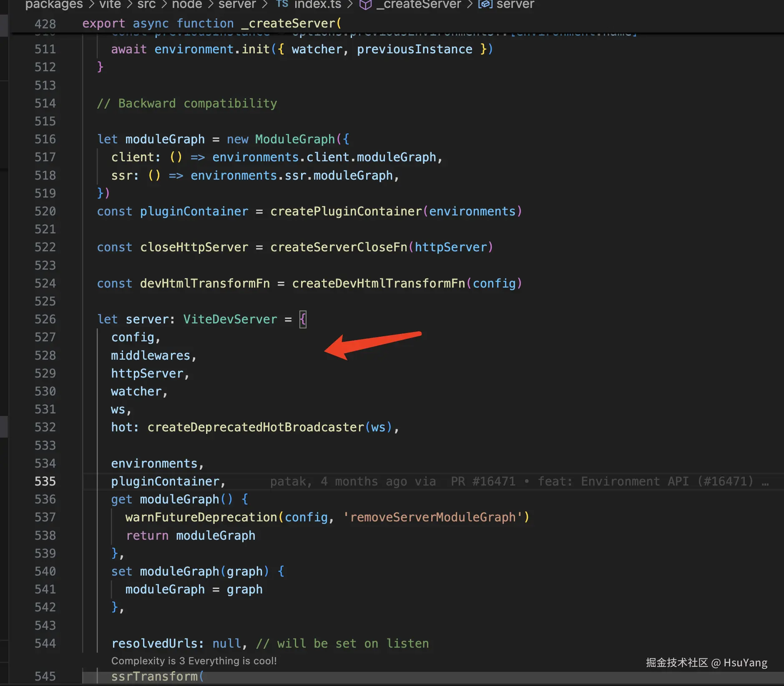Click the highlighted opening brace on line 526
784x686 pixels.
click(x=303, y=319)
